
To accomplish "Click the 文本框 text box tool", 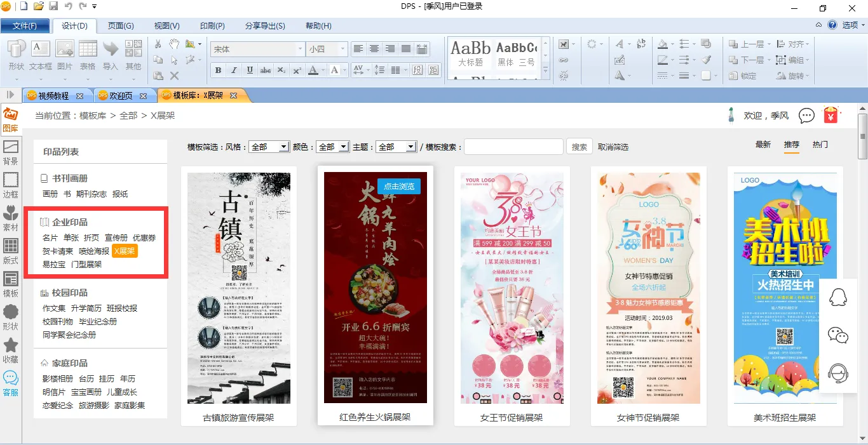I will pyautogui.click(x=41, y=55).
